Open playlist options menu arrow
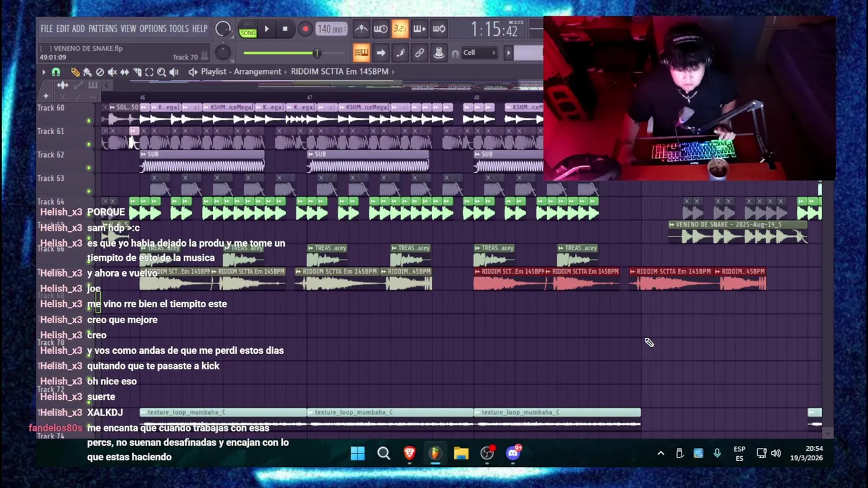The image size is (868, 488). [44, 72]
